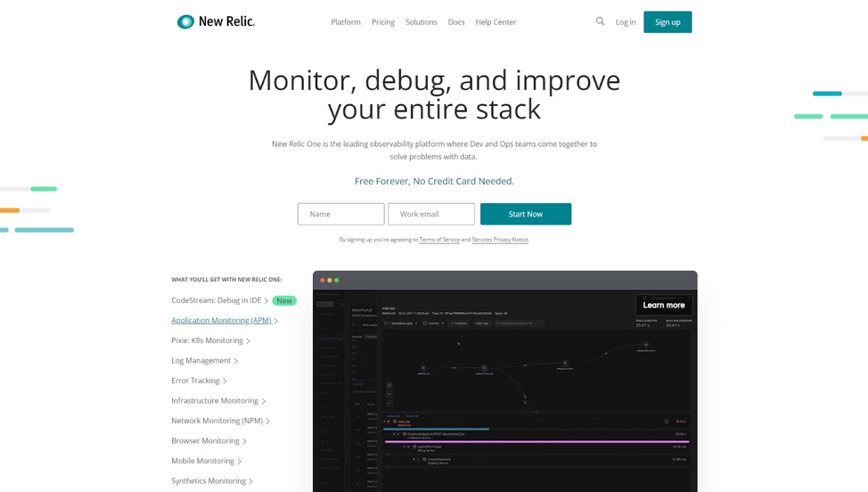The height and width of the screenshot is (492, 868).
Task: Click chevron next to Browser Monitoring
Action: point(245,441)
